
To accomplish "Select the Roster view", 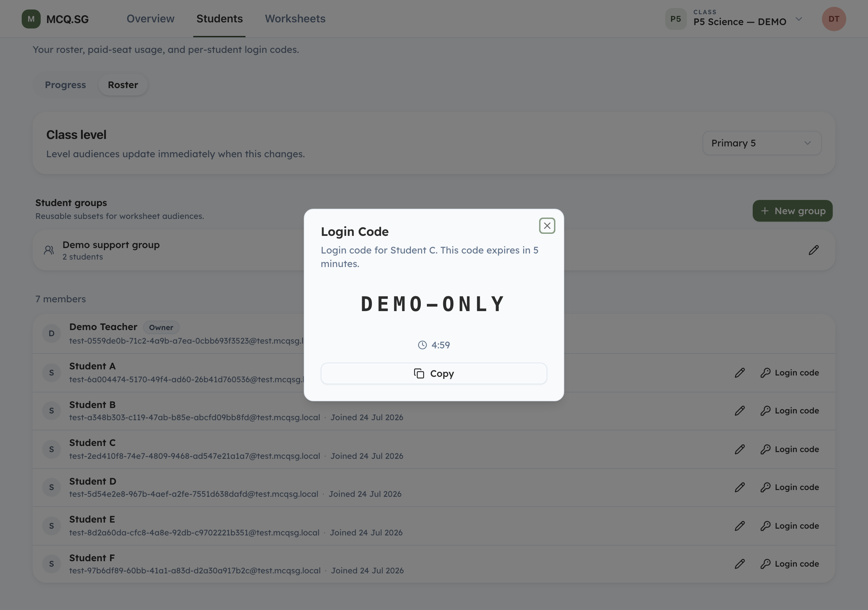I will point(123,85).
